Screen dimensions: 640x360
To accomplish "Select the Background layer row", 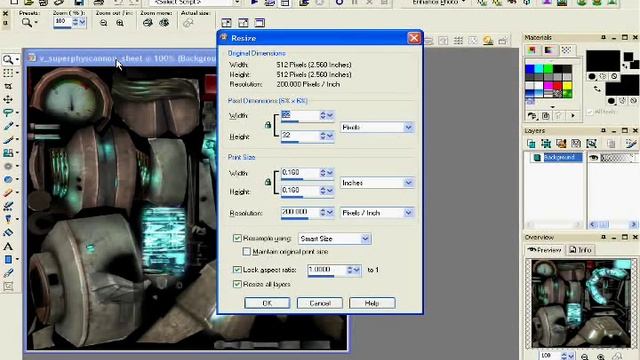I will 558,158.
